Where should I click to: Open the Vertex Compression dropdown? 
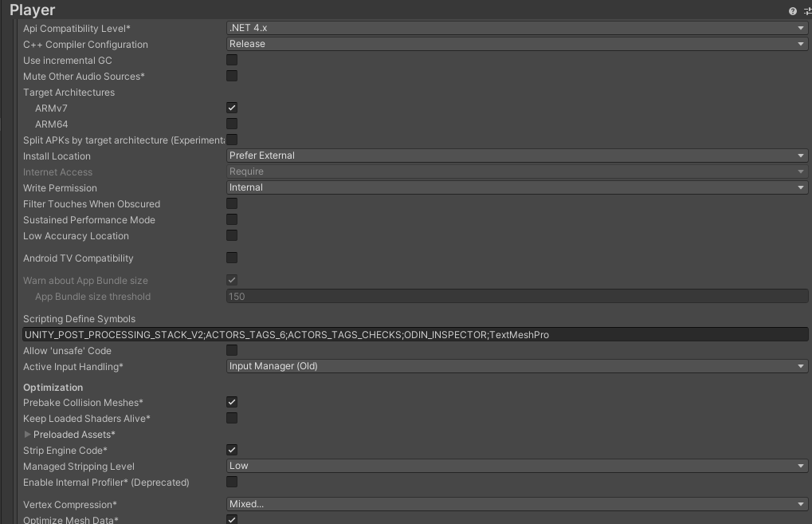click(516, 503)
